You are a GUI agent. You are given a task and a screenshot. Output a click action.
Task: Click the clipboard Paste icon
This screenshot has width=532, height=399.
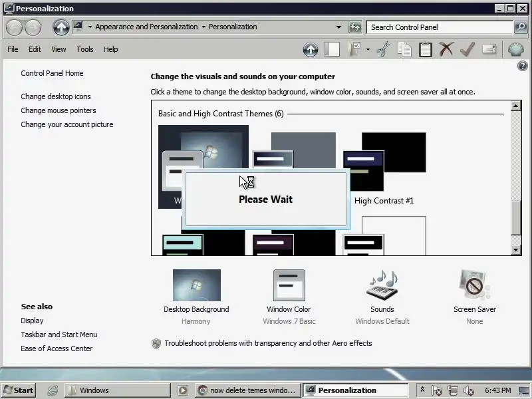[x=426, y=49]
